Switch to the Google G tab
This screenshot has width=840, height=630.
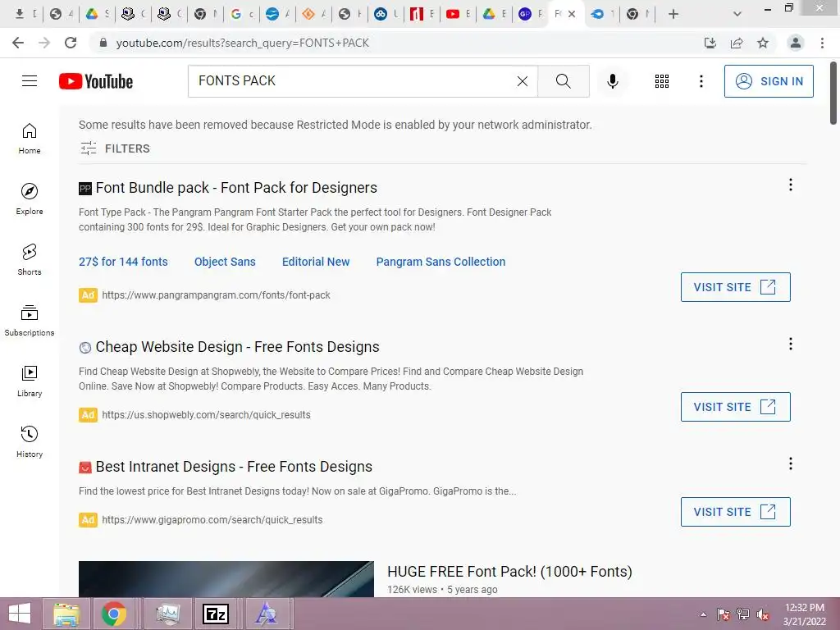(x=240, y=14)
